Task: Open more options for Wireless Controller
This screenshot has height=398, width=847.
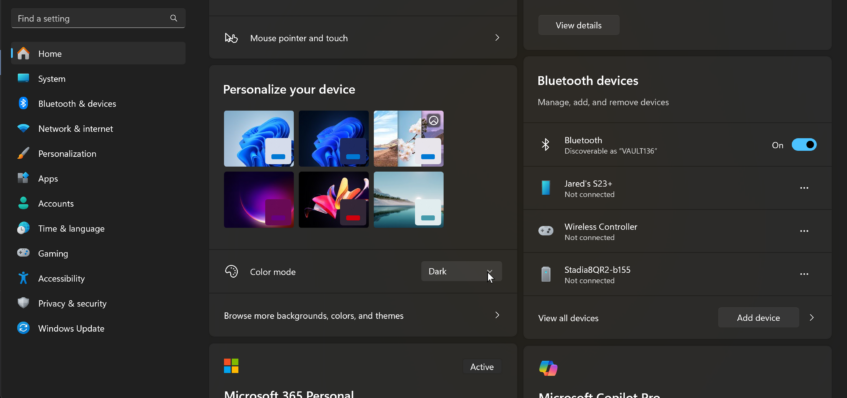Action: point(804,231)
